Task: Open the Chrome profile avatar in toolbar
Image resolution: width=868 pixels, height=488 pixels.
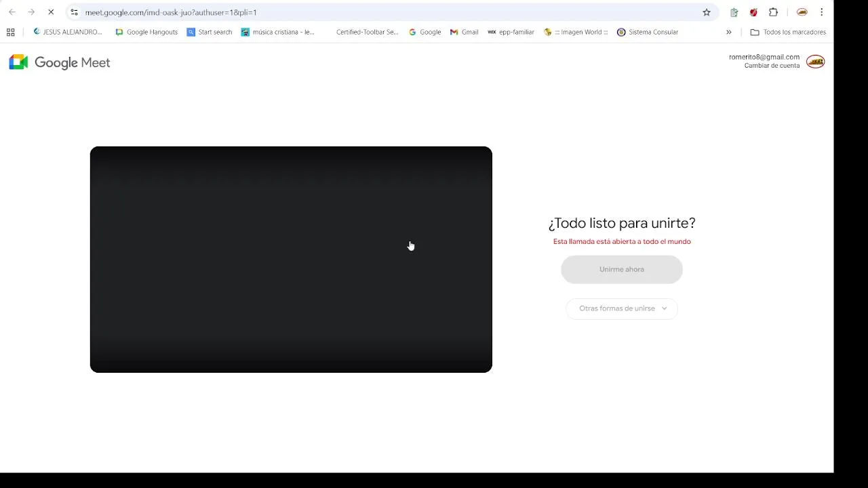Action: pos(802,12)
